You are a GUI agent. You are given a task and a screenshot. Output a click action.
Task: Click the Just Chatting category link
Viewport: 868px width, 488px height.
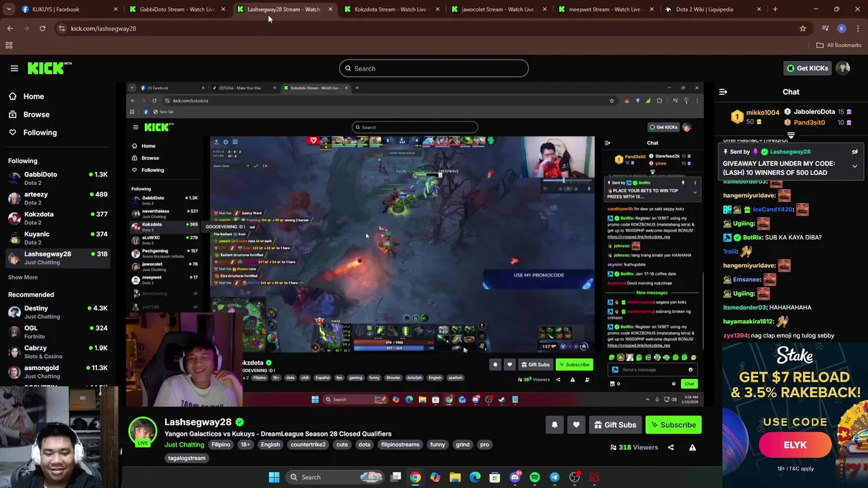coord(184,445)
